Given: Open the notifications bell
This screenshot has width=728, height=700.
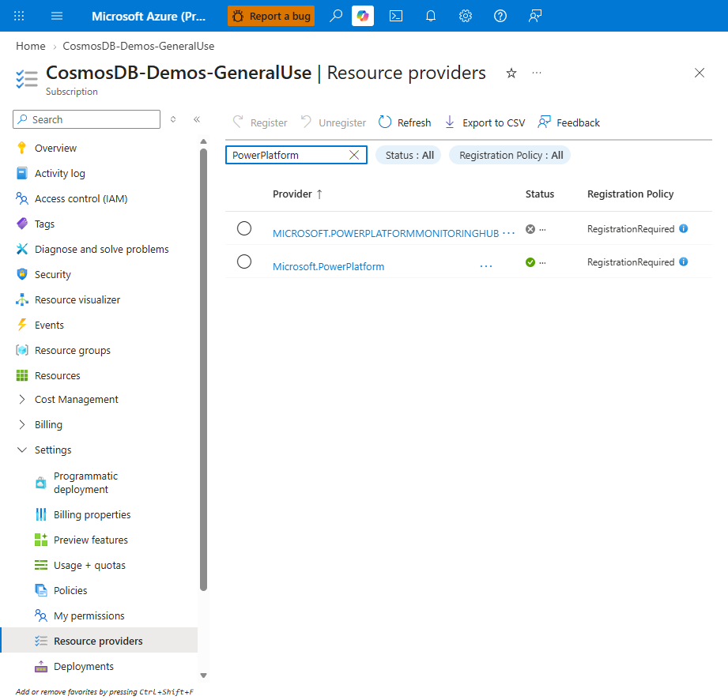Looking at the screenshot, I should (431, 17).
